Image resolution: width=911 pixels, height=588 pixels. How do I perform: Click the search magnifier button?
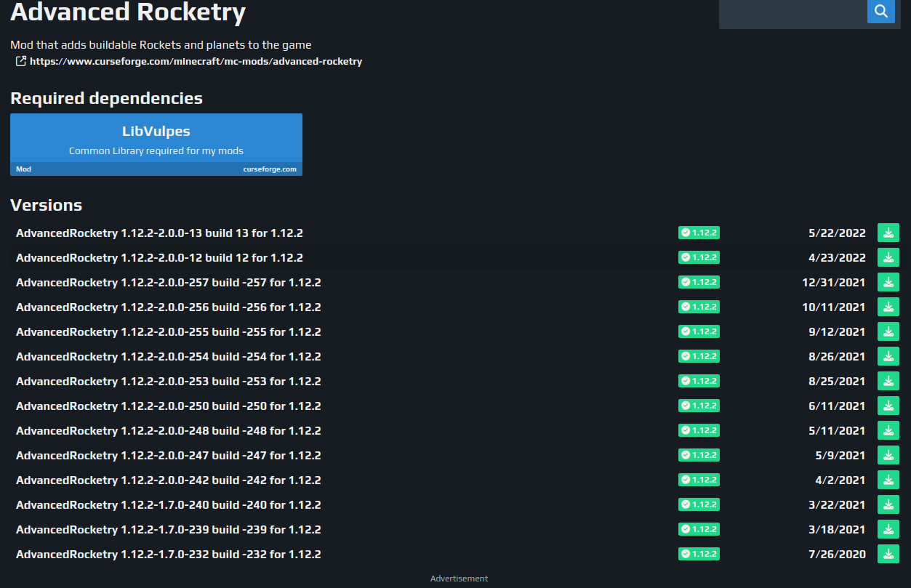tap(881, 11)
